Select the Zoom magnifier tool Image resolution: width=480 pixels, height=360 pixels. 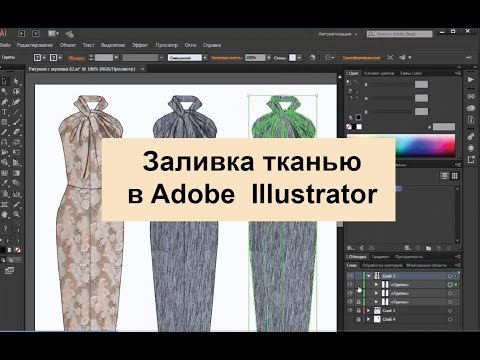pyautogui.click(x=16, y=214)
